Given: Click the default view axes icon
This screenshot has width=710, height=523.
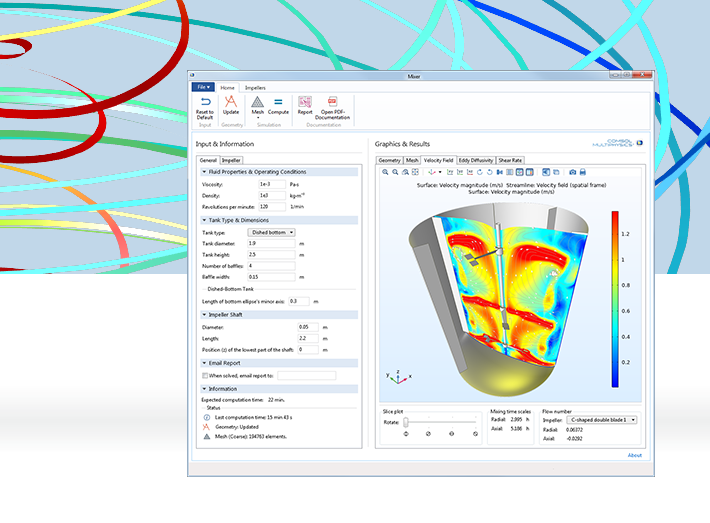Looking at the screenshot, I should pyautogui.click(x=432, y=172).
